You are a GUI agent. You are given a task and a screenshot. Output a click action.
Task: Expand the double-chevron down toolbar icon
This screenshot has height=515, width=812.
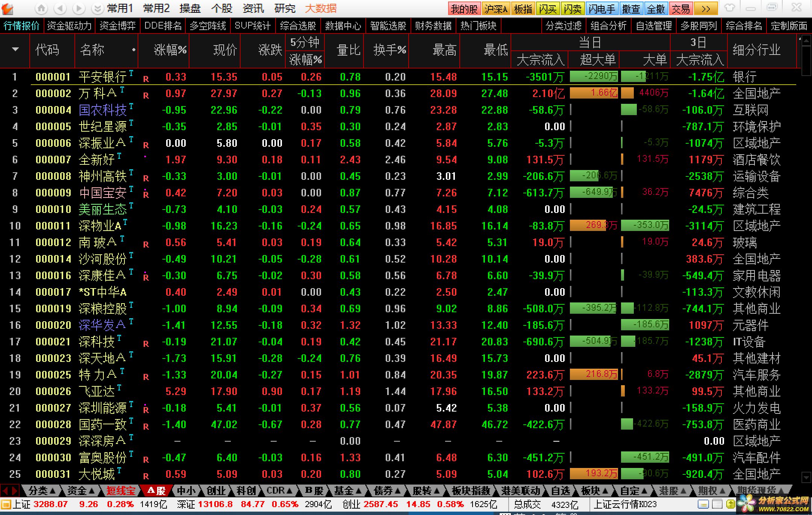point(97,8)
